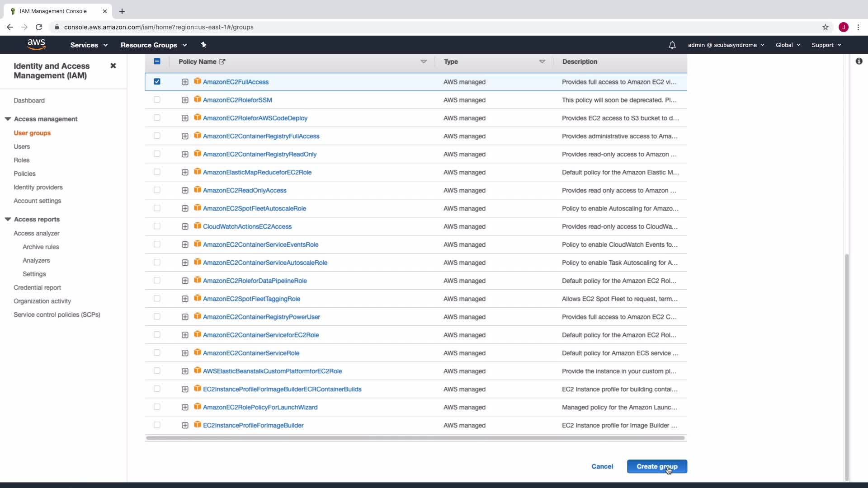Image resolution: width=868 pixels, height=488 pixels.
Task: Click the horizontal table scrollbar
Action: 415,438
